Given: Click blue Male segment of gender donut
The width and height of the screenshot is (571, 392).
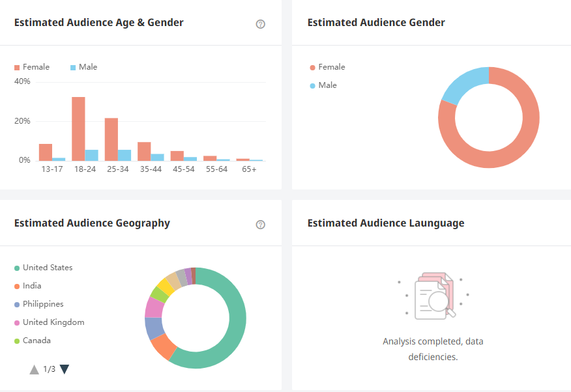Looking at the screenshot, I should tap(462, 83).
